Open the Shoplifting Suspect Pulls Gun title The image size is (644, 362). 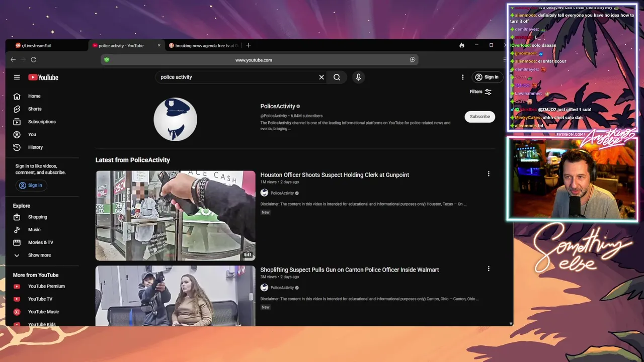click(x=350, y=270)
